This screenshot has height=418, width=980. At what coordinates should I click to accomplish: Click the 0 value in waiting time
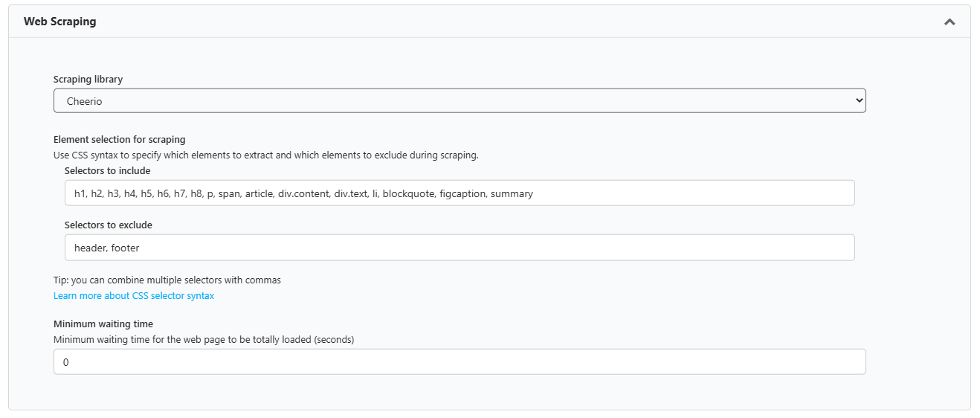[x=66, y=362]
